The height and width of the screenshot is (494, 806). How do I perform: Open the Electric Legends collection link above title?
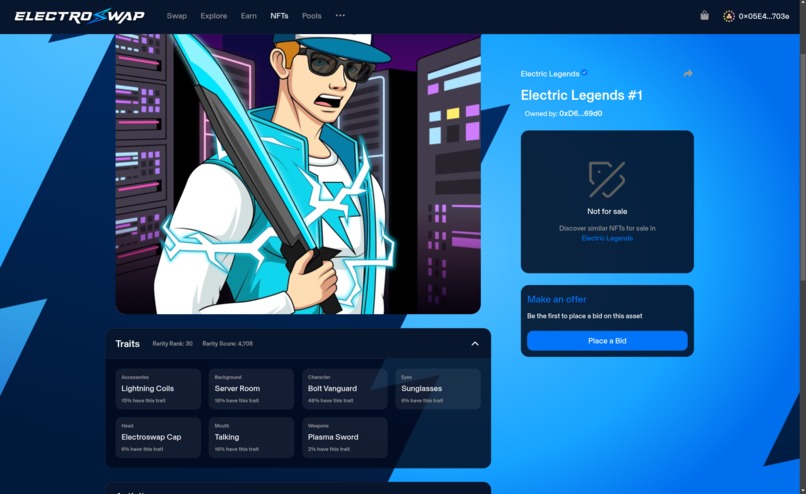(x=549, y=74)
